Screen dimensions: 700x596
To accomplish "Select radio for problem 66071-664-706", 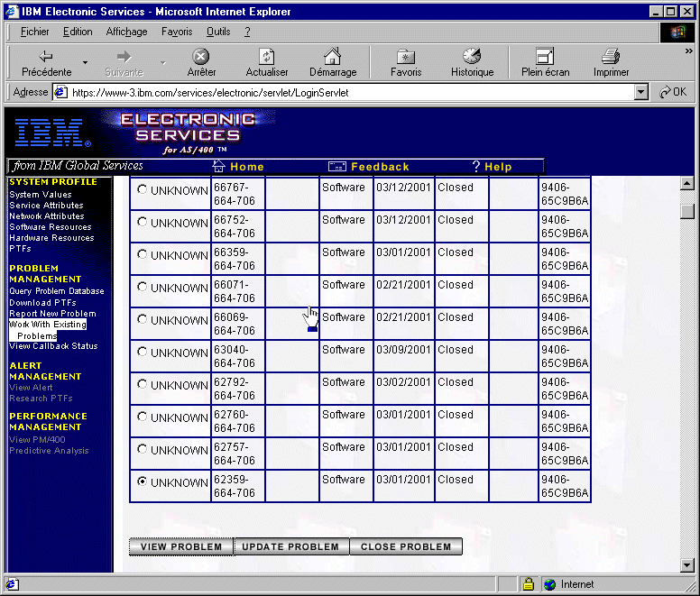I will 142,287.
